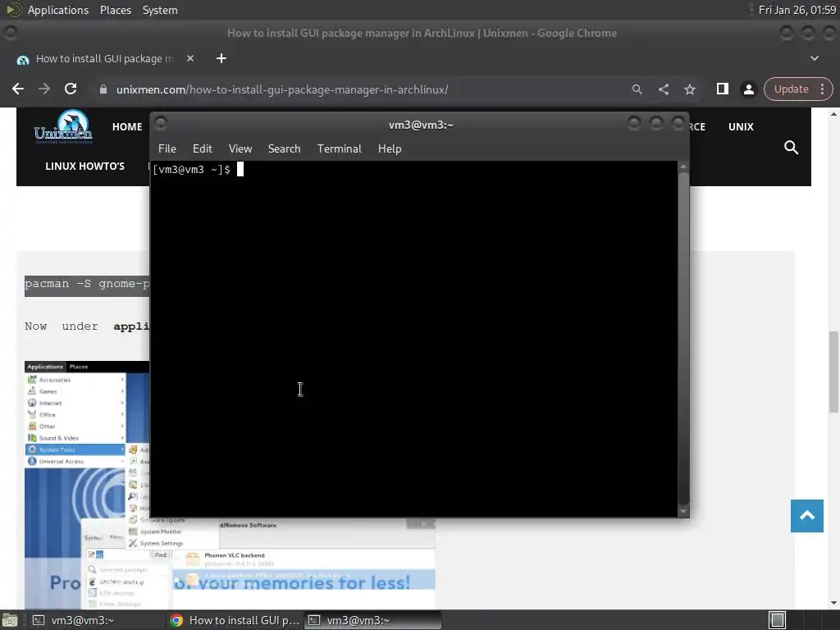Click terminal scrollbar up arrow
The image size is (840, 630).
tap(683, 167)
